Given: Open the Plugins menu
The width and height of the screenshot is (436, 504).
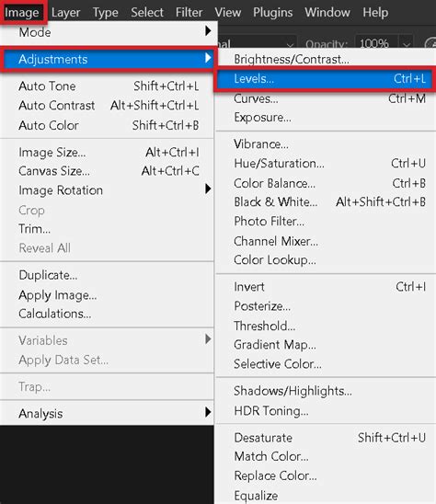Looking at the screenshot, I should pyautogui.click(x=272, y=13).
